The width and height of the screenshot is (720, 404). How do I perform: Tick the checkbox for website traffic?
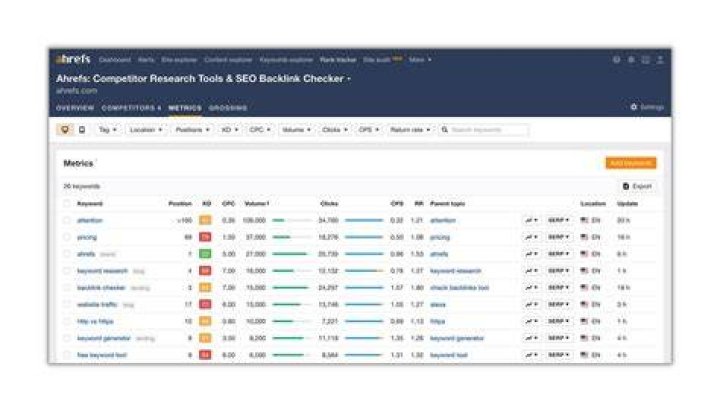click(67, 304)
